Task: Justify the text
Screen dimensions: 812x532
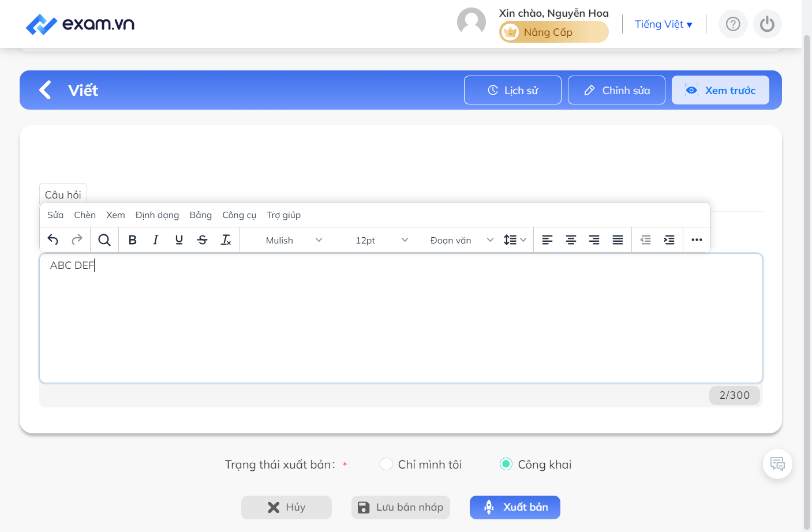Action: 618,240
